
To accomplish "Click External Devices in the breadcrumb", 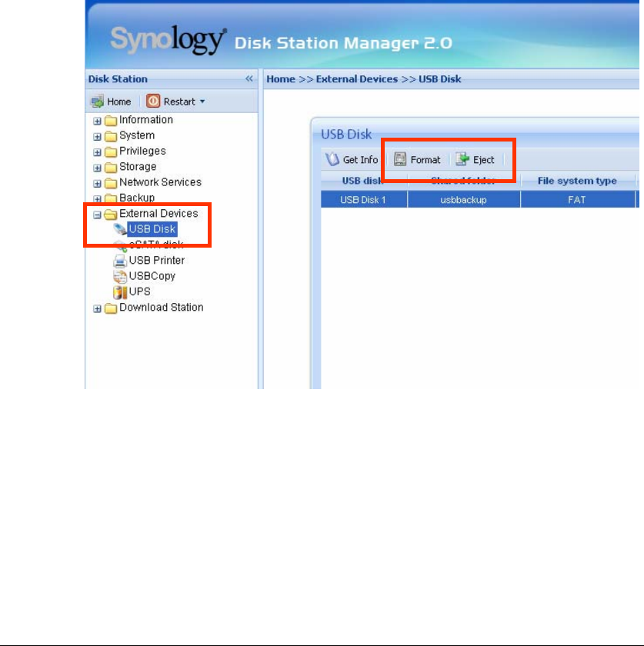I will click(x=357, y=79).
